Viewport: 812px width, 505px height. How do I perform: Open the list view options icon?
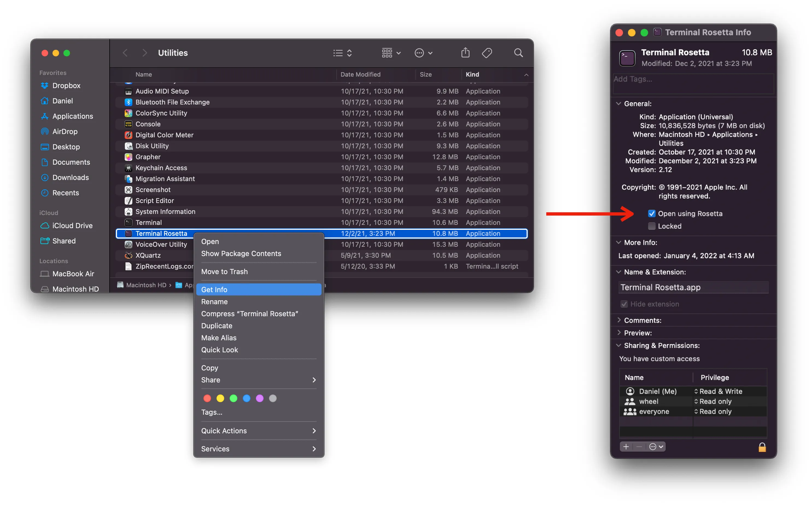[342, 53]
